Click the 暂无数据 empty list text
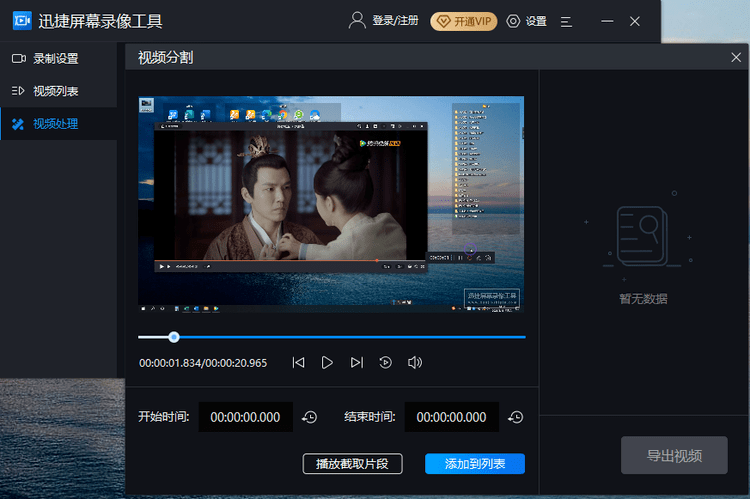This screenshot has height=499, width=750. tap(643, 299)
